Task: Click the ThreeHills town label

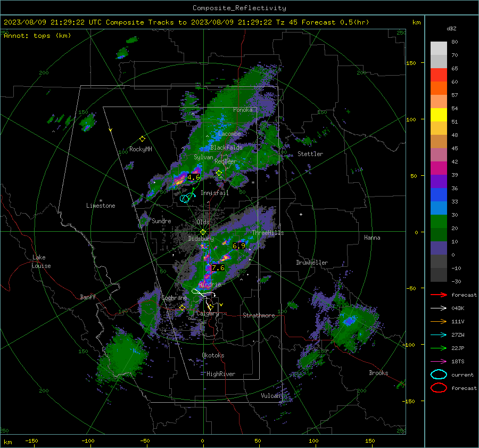Action: tap(268, 233)
